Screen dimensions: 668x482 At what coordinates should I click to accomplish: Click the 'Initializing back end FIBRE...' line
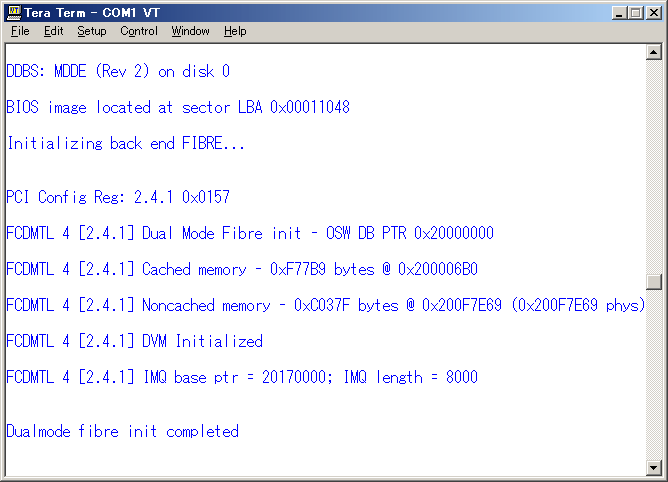tap(125, 143)
